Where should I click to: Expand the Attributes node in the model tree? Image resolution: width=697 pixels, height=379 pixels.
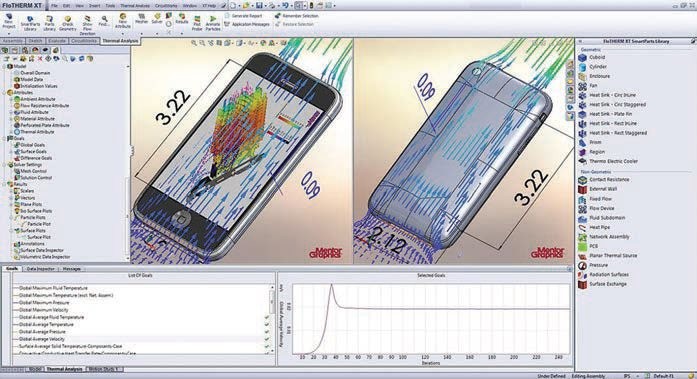4,92
